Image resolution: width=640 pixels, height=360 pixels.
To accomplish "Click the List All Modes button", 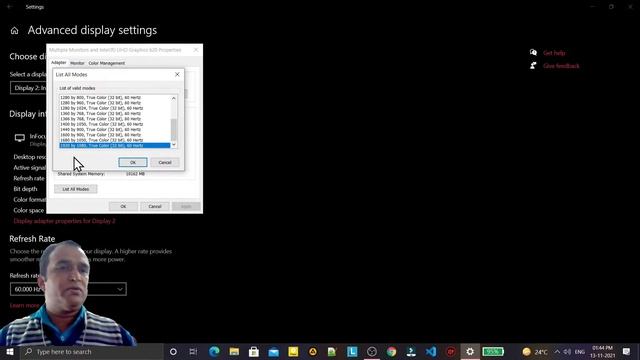I will tap(76, 189).
